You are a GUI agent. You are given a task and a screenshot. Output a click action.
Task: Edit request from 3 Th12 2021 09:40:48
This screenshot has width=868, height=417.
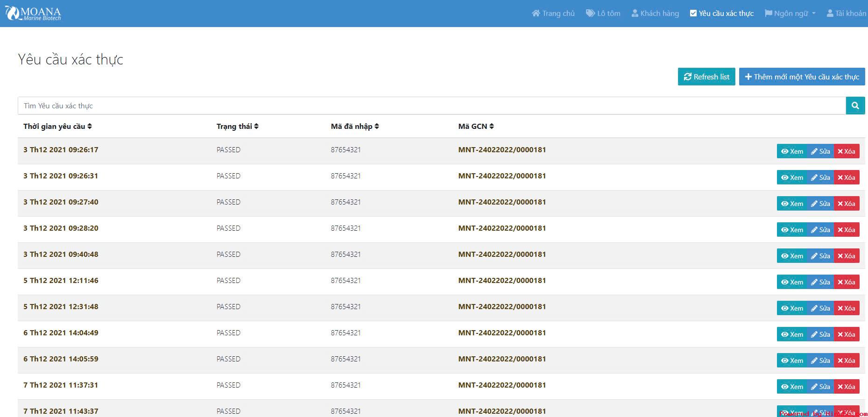pyautogui.click(x=820, y=256)
